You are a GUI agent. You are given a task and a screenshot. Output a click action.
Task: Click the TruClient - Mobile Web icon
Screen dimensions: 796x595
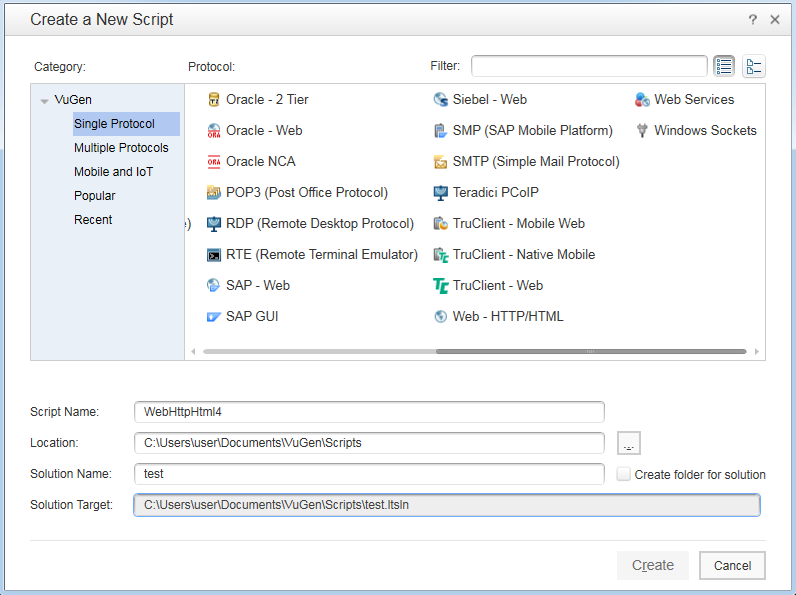tap(440, 223)
